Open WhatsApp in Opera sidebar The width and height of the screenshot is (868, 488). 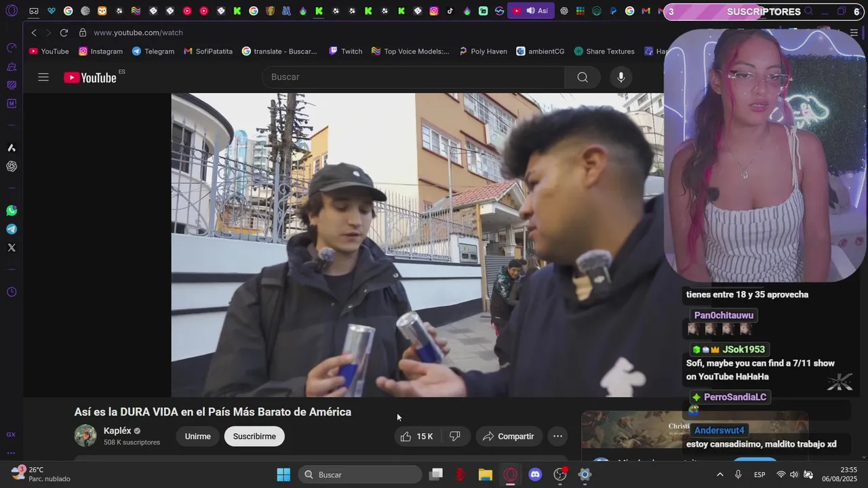tap(12, 211)
